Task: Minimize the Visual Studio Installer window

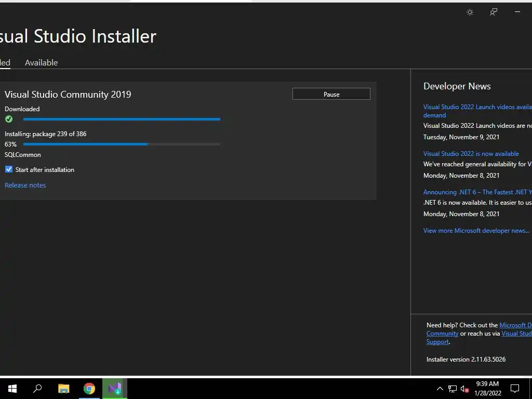Action: (517, 12)
